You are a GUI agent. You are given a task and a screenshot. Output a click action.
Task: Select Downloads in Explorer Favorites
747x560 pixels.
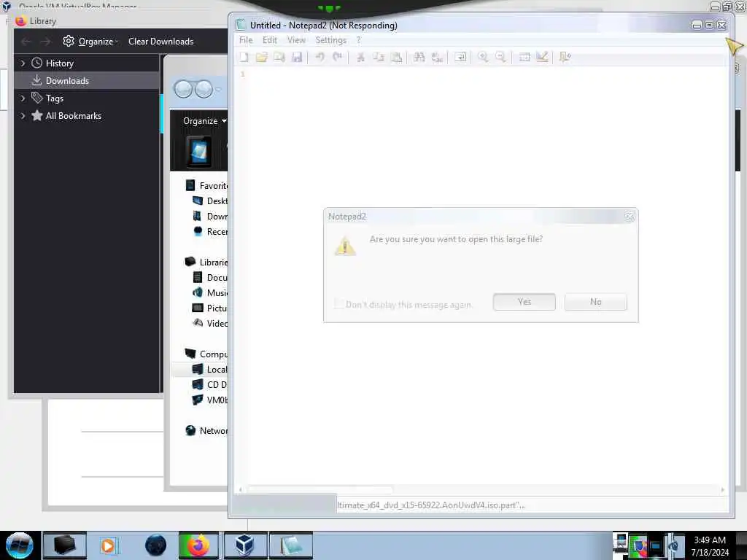[209, 216]
